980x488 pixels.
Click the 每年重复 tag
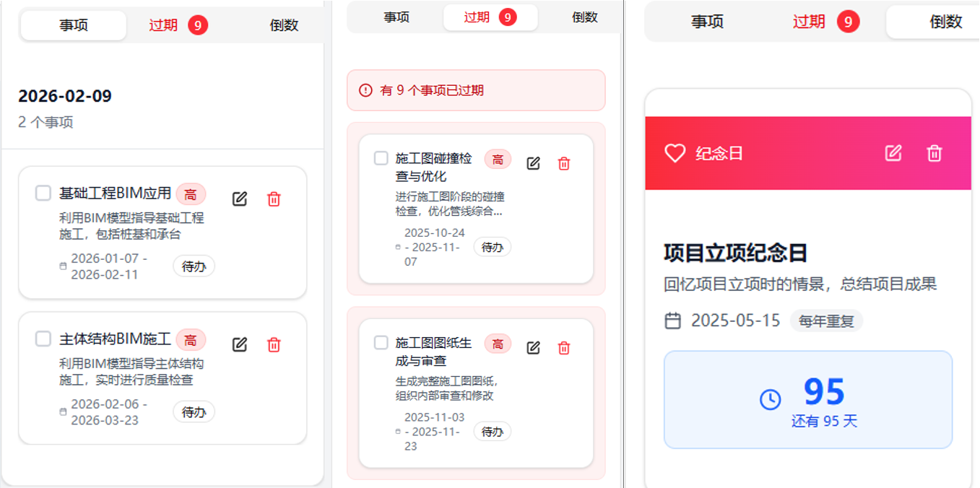pos(826,321)
